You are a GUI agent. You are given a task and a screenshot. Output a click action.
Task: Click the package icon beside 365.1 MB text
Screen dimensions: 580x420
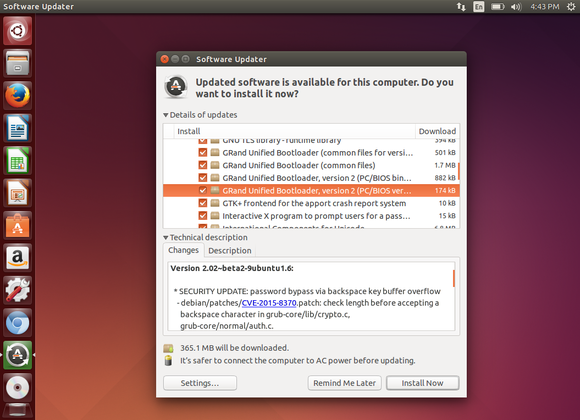click(x=168, y=348)
